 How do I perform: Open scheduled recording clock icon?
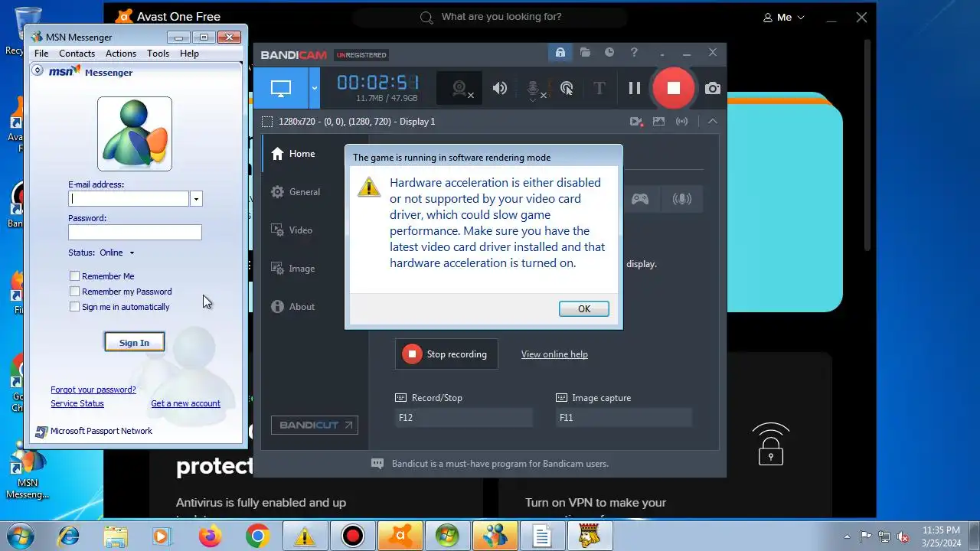tap(609, 53)
